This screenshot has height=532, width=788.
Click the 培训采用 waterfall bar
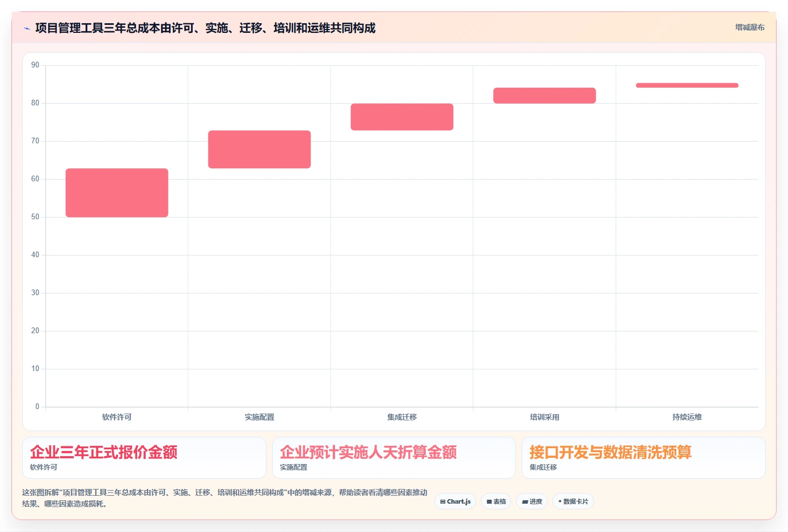(544, 95)
